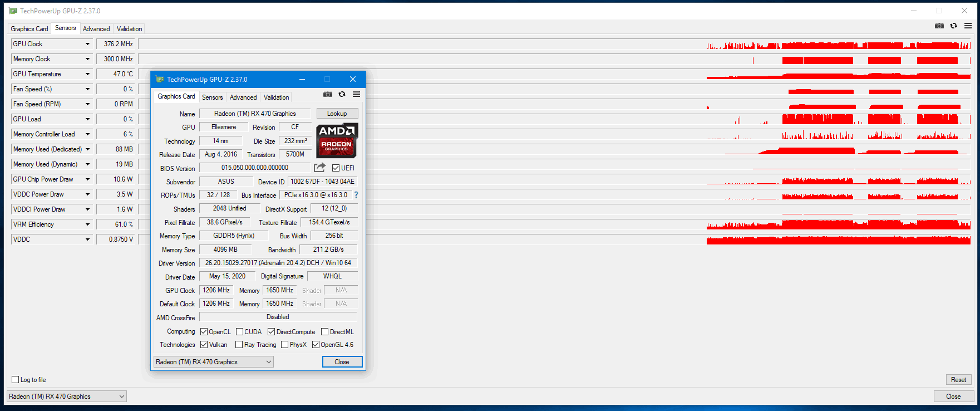This screenshot has height=411, width=980.
Task: Click the GPU Clock history graph
Action: tap(555, 44)
